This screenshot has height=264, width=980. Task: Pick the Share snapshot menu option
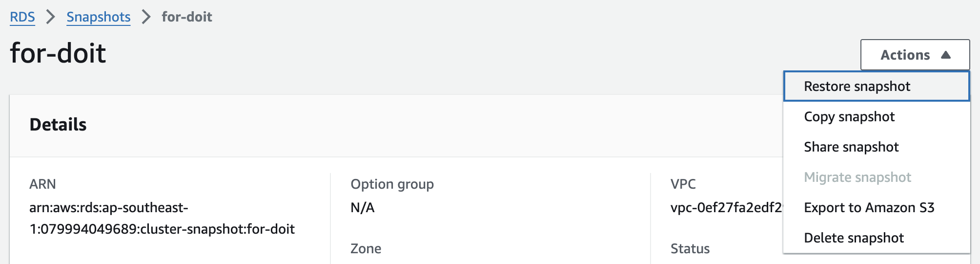851,147
